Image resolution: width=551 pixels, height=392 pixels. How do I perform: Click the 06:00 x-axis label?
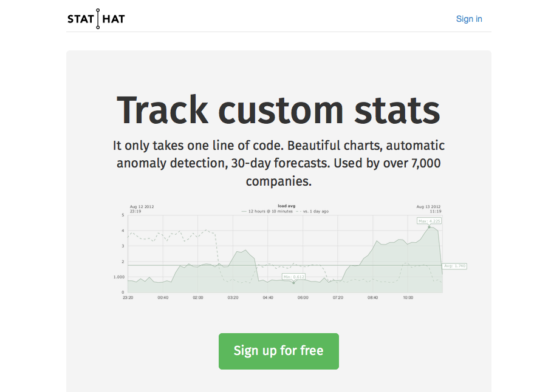303,297
